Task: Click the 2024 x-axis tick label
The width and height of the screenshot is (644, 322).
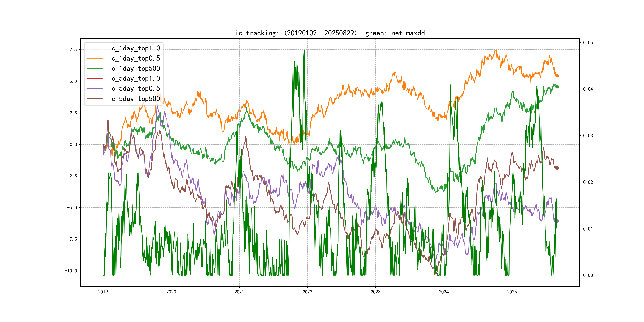Action: 444,292
